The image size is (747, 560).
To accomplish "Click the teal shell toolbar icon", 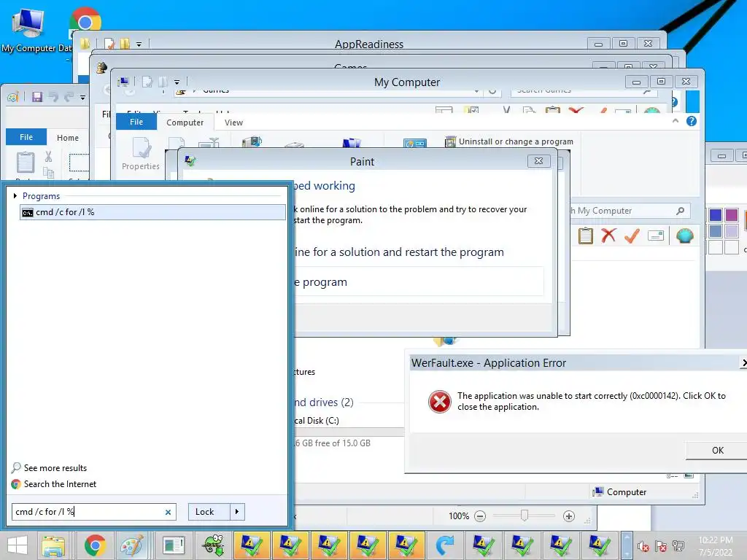I will tap(684, 236).
